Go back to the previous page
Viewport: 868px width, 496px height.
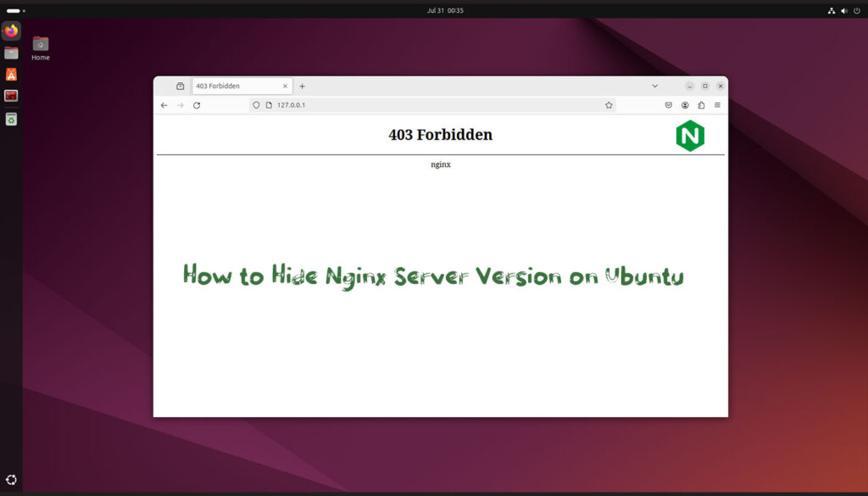164,105
